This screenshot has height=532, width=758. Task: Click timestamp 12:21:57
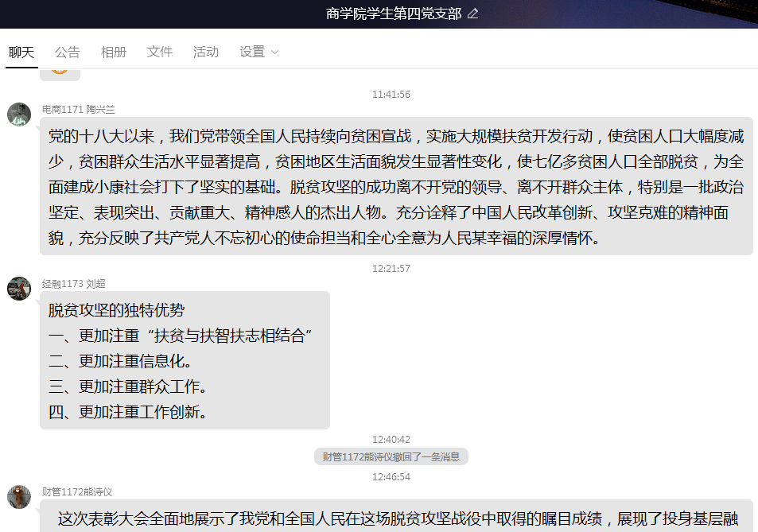(391, 268)
